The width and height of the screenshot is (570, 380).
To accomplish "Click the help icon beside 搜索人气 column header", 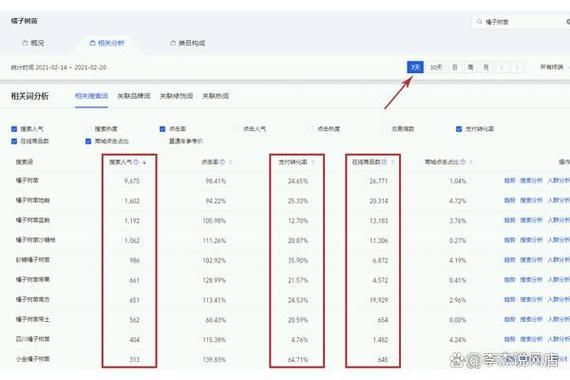I will pyautogui.click(x=136, y=162).
